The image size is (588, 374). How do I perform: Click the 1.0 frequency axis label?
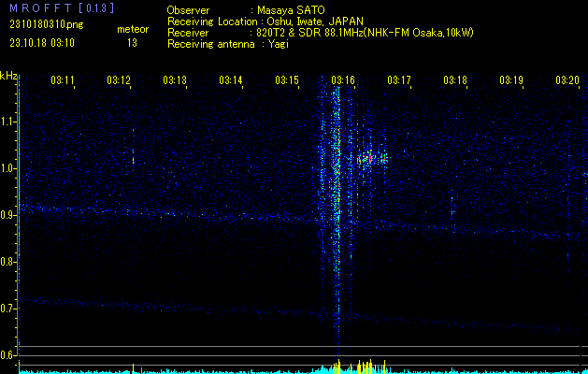(9, 168)
